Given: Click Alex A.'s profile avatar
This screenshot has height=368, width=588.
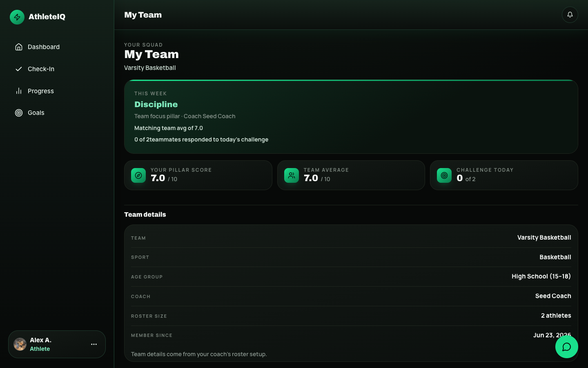Looking at the screenshot, I should 20,344.
